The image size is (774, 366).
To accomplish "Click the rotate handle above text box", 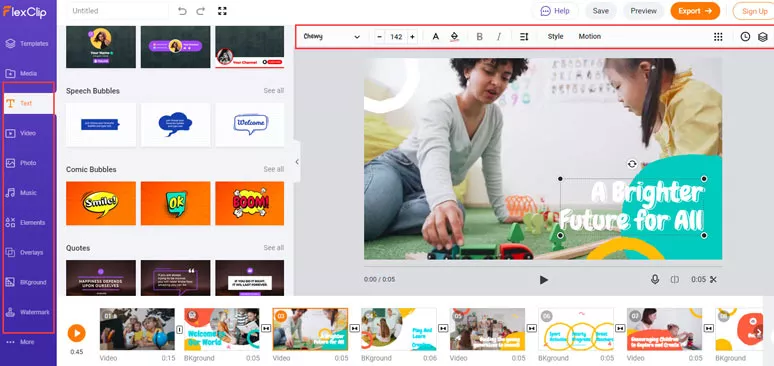I will click(x=632, y=164).
